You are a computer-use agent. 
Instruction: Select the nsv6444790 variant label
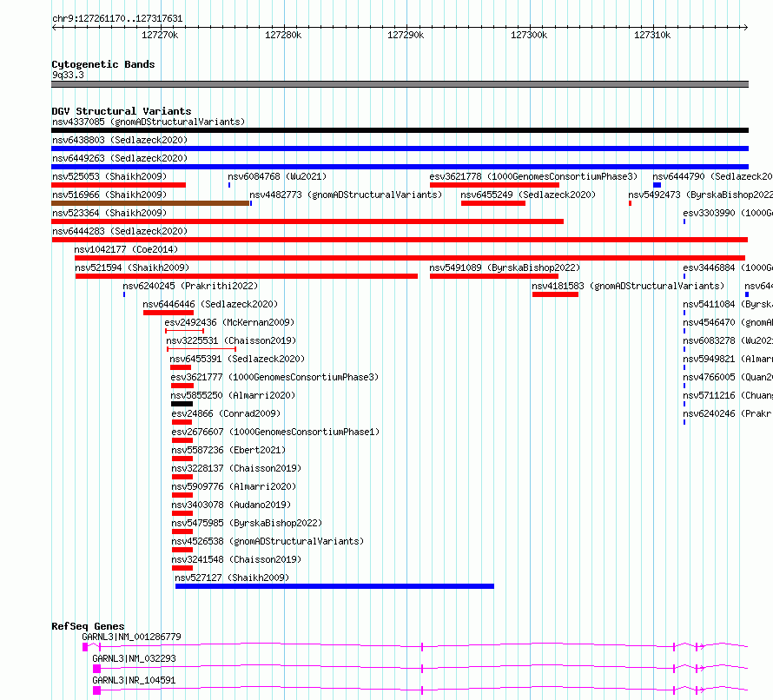[x=713, y=176]
